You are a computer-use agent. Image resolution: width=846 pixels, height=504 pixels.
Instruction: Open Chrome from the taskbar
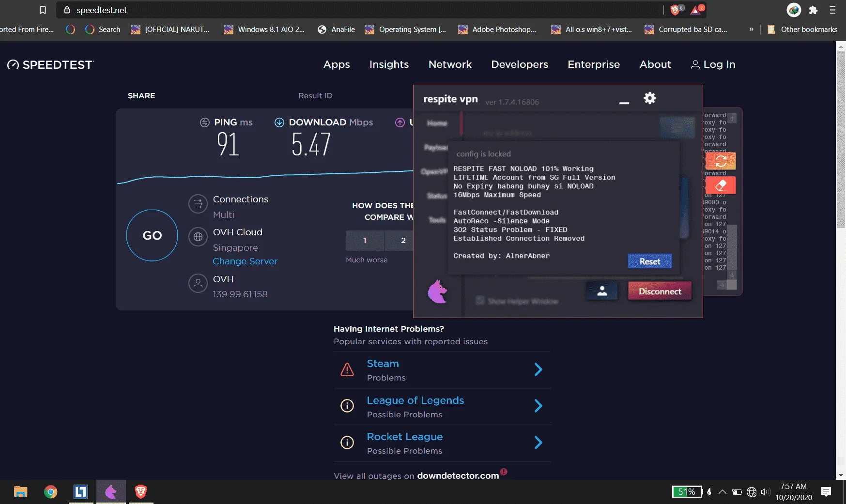[50, 492]
